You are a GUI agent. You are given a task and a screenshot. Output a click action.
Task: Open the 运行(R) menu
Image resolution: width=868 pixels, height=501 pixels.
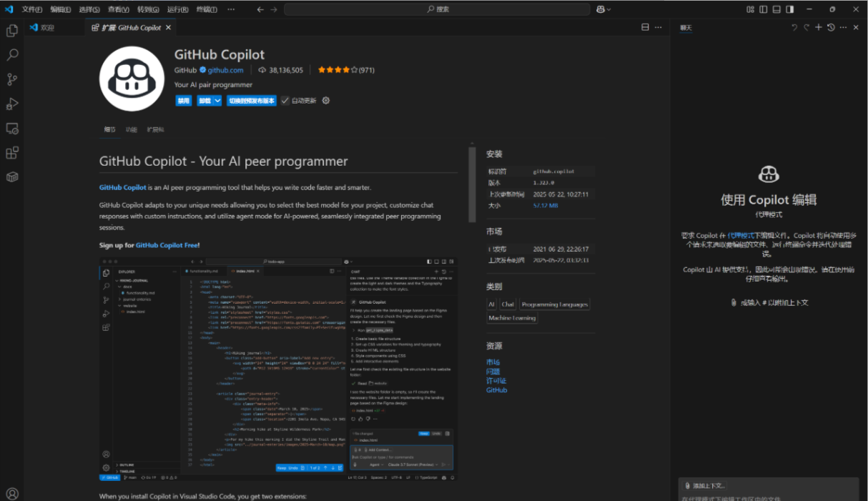tap(177, 9)
